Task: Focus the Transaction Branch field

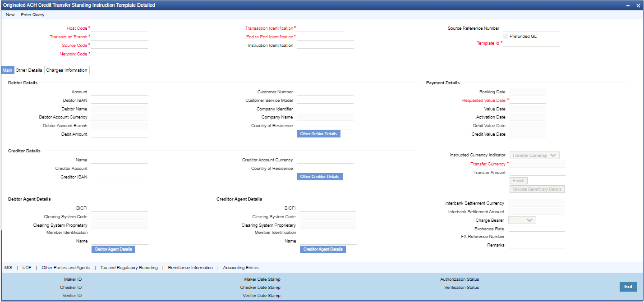Action: coord(120,37)
